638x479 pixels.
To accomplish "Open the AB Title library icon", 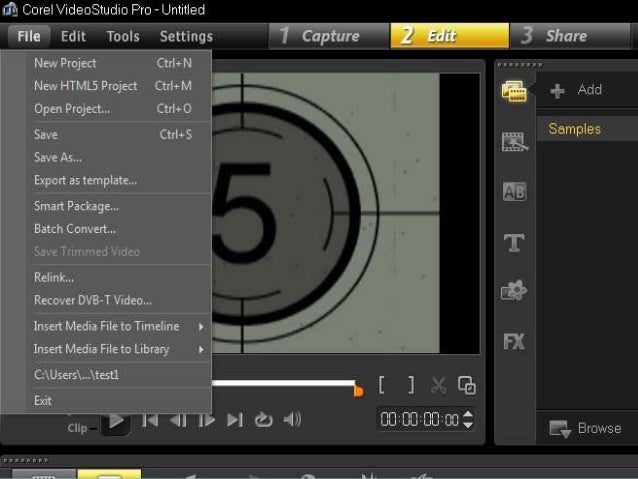I will coord(514,192).
